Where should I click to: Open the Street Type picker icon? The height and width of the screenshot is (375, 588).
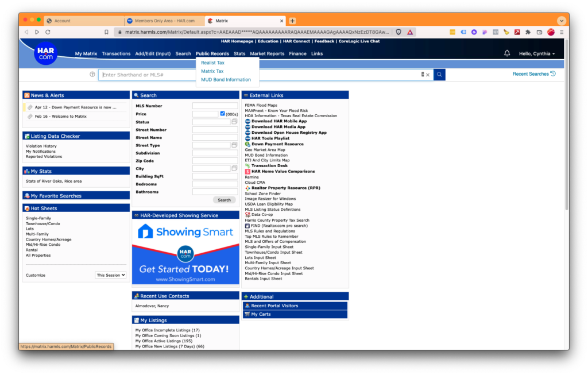(234, 145)
